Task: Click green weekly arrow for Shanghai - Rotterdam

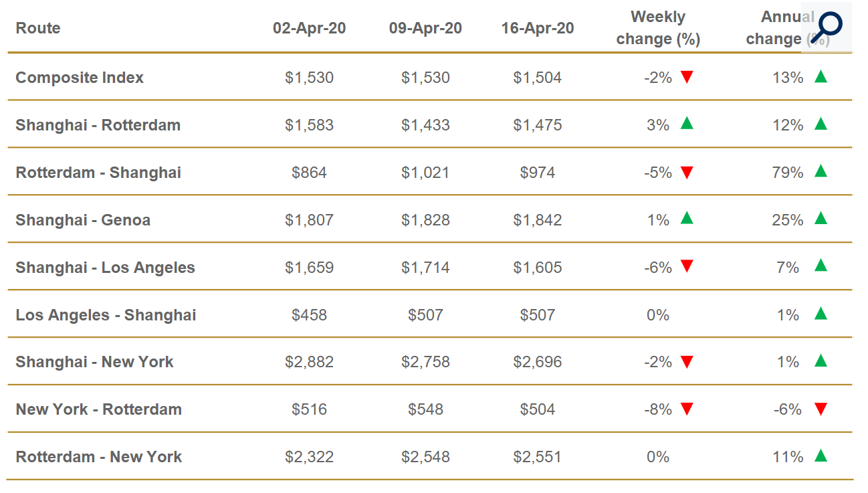Action: (687, 123)
